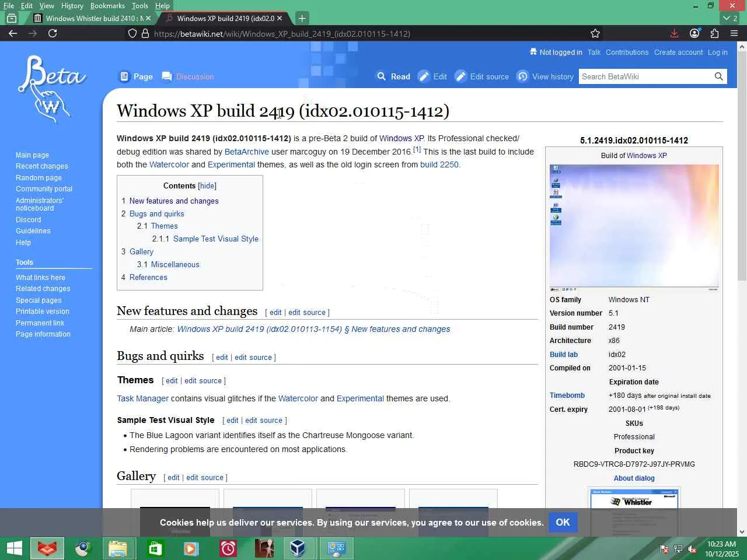This screenshot has height=560, width=747.
Task: Open the green Store taskbar icon
Action: pos(155,548)
